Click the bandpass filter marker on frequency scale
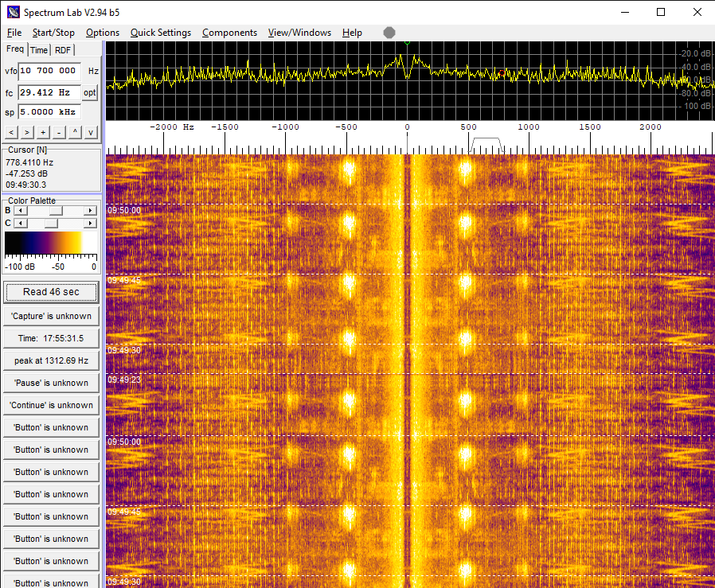The image size is (715, 588). 486,145
